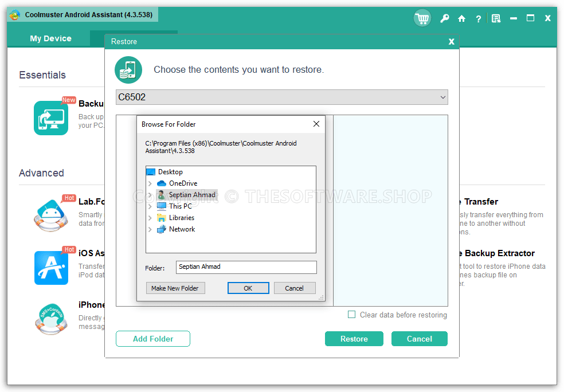This screenshot has height=392, width=564.
Task: Click the Folder name input field
Action: coord(246,267)
